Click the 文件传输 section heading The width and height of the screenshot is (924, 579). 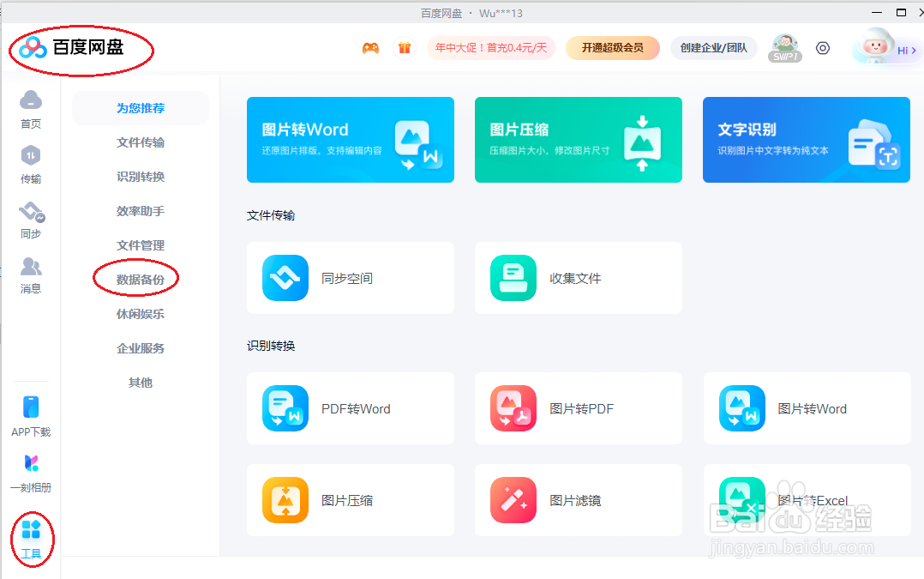click(x=271, y=215)
